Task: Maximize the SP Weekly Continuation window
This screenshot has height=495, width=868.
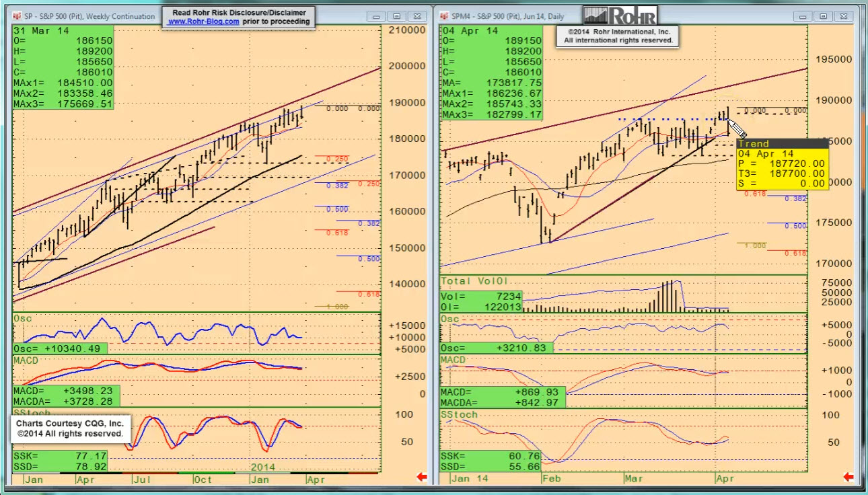Action: (396, 15)
